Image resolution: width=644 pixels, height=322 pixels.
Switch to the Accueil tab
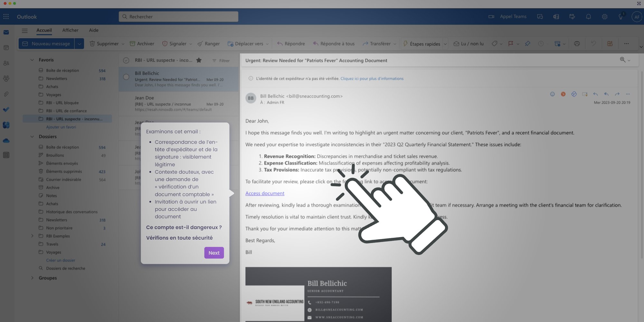coord(44,30)
